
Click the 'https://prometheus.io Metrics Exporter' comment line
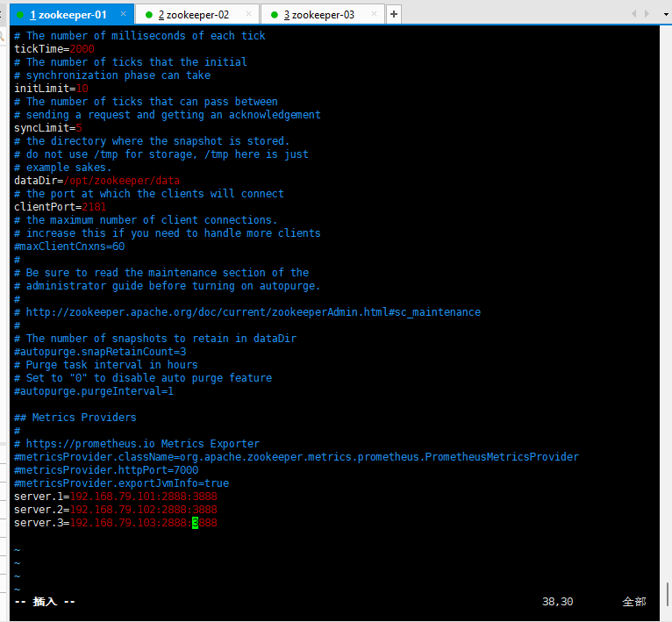pos(137,444)
